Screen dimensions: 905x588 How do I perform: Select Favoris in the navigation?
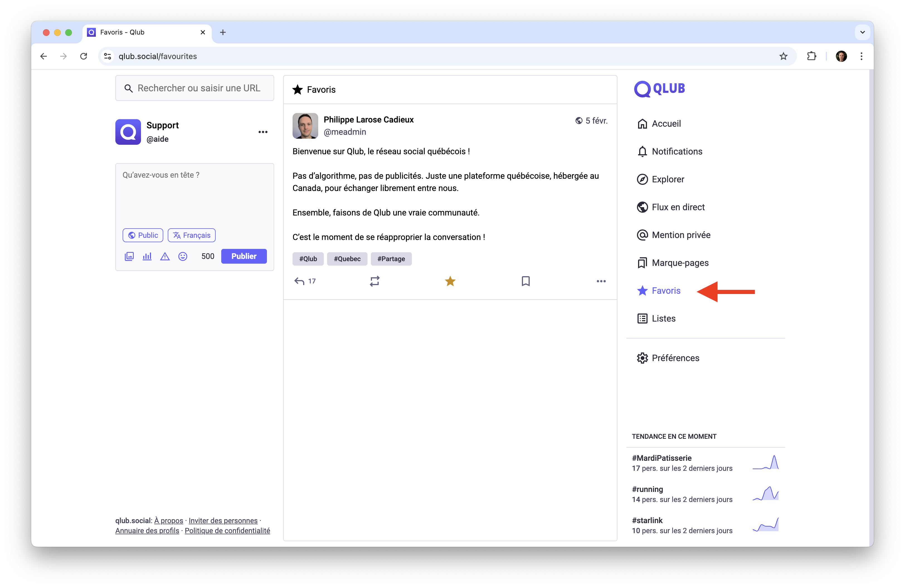(x=659, y=291)
